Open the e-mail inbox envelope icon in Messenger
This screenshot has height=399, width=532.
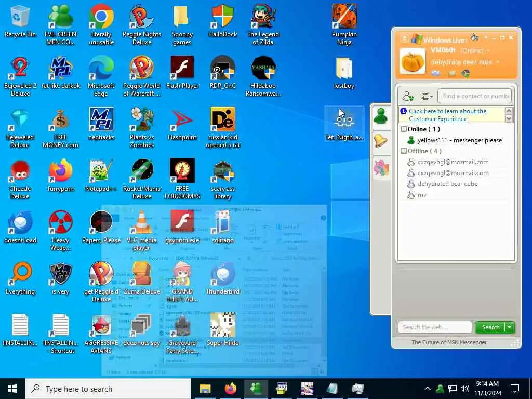(436, 73)
